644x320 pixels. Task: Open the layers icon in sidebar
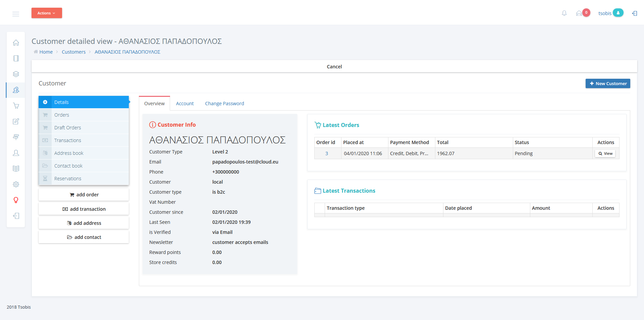pos(16,74)
